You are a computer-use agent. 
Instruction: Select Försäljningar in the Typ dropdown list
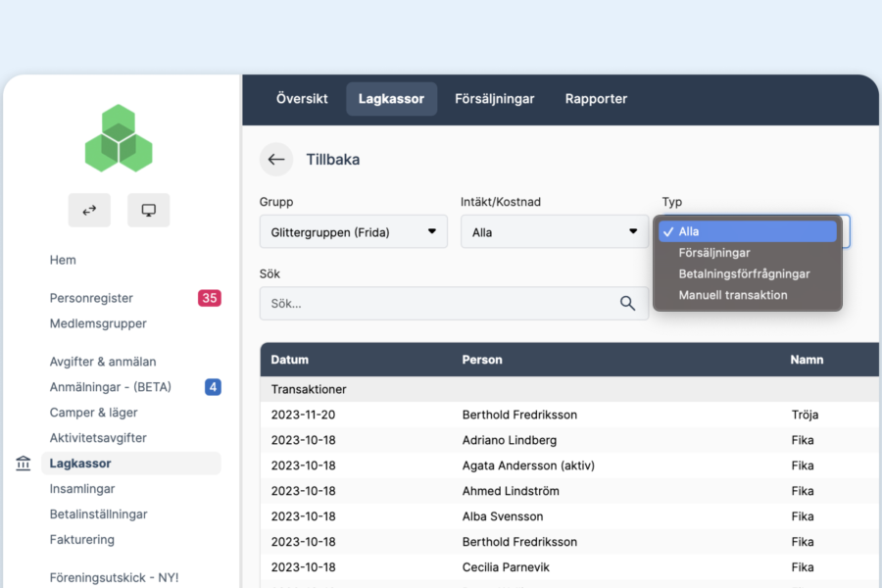pos(714,253)
